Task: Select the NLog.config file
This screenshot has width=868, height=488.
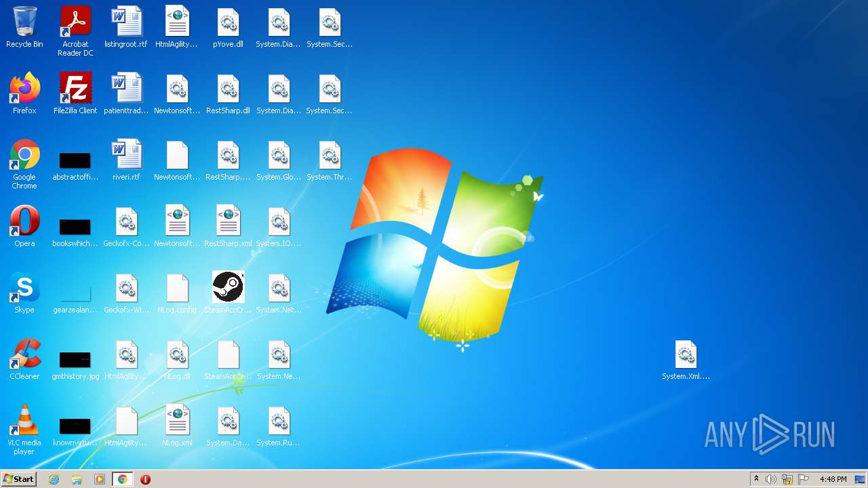Action: 177,293
